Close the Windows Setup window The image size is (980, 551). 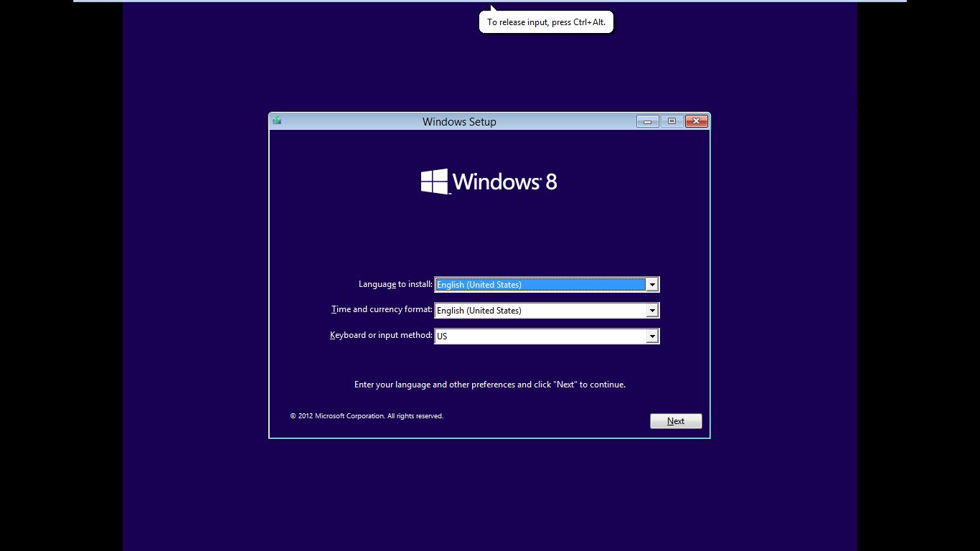coord(696,121)
